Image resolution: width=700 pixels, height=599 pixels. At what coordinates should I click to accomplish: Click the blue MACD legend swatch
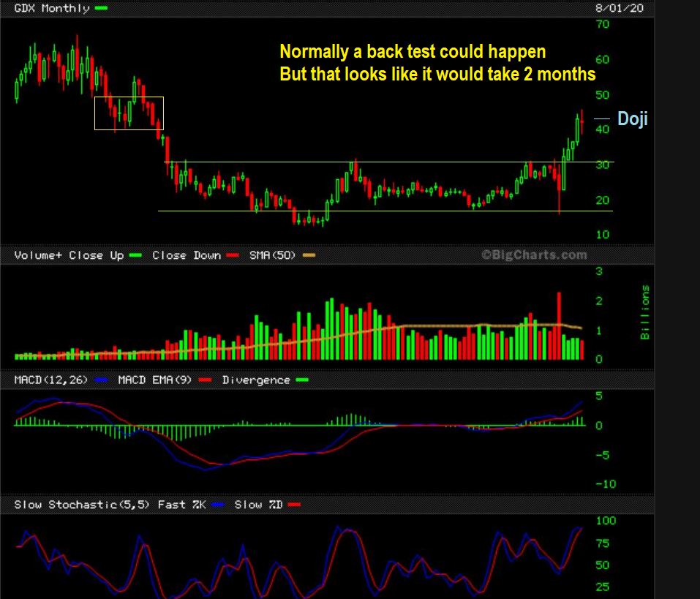click(x=102, y=380)
